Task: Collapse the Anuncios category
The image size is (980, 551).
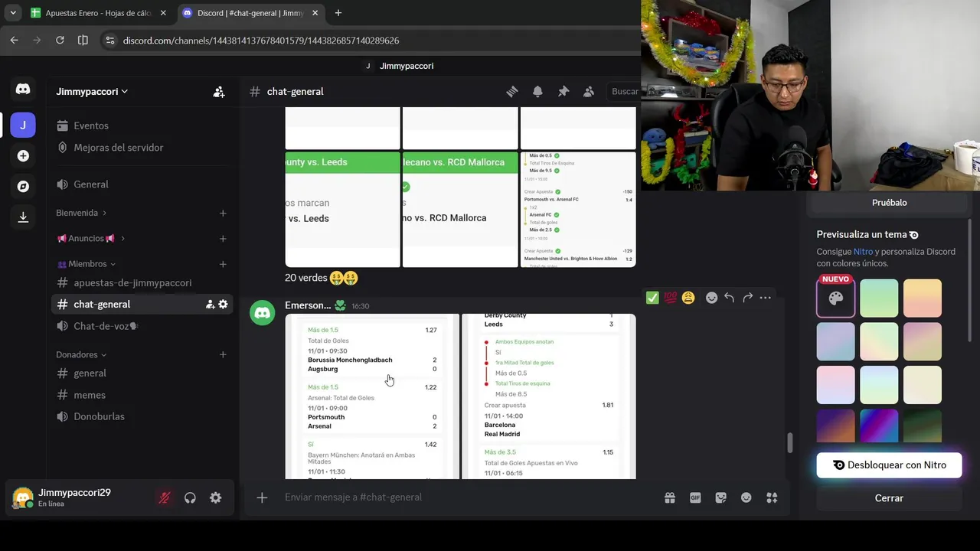Action: tap(90, 238)
